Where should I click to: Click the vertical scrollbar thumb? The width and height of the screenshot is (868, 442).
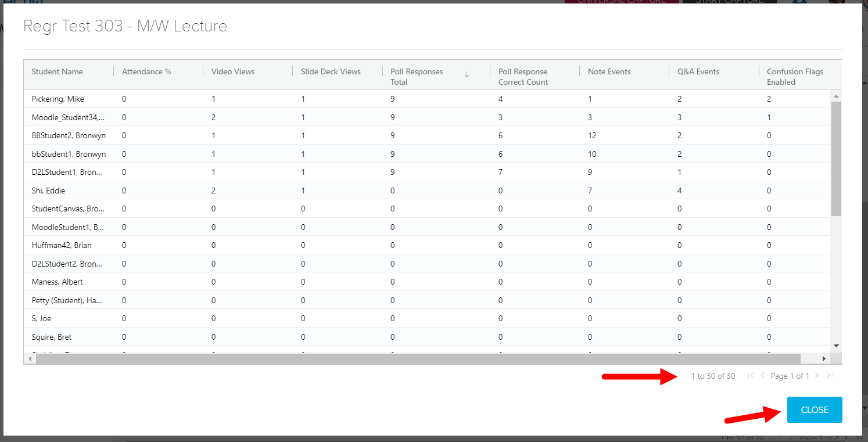point(837,158)
